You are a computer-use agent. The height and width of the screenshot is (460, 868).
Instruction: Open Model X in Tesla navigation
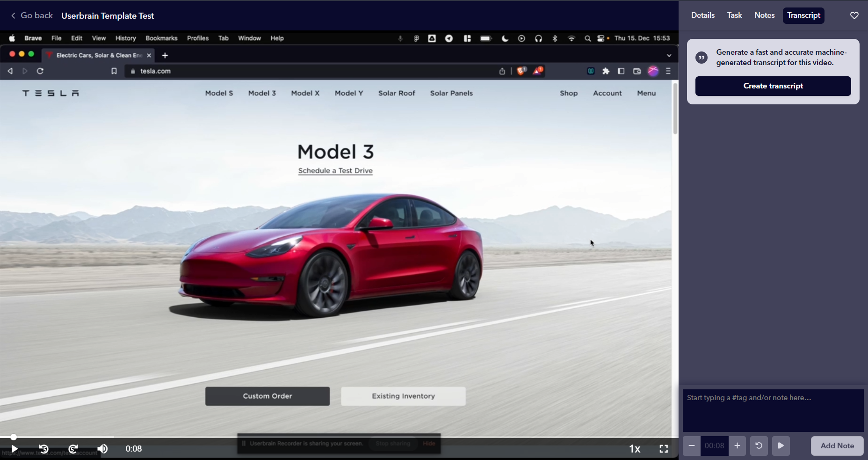[305, 93]
